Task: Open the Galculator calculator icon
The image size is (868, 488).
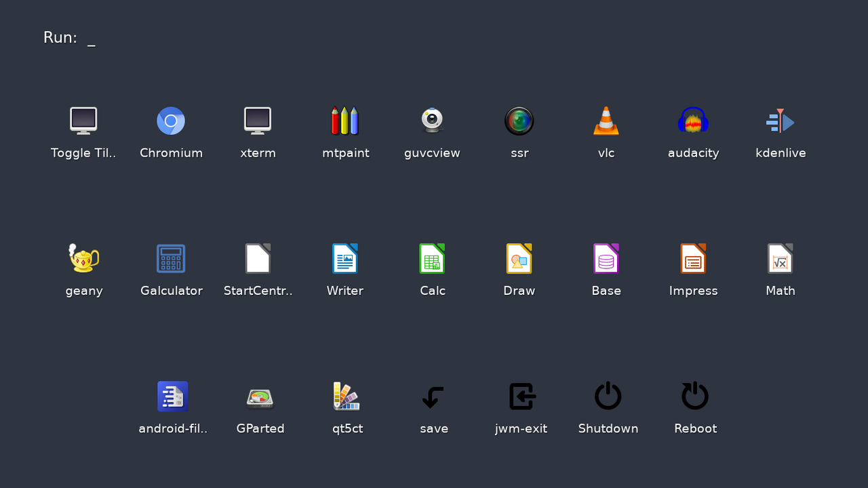Action: click(171, 258)
